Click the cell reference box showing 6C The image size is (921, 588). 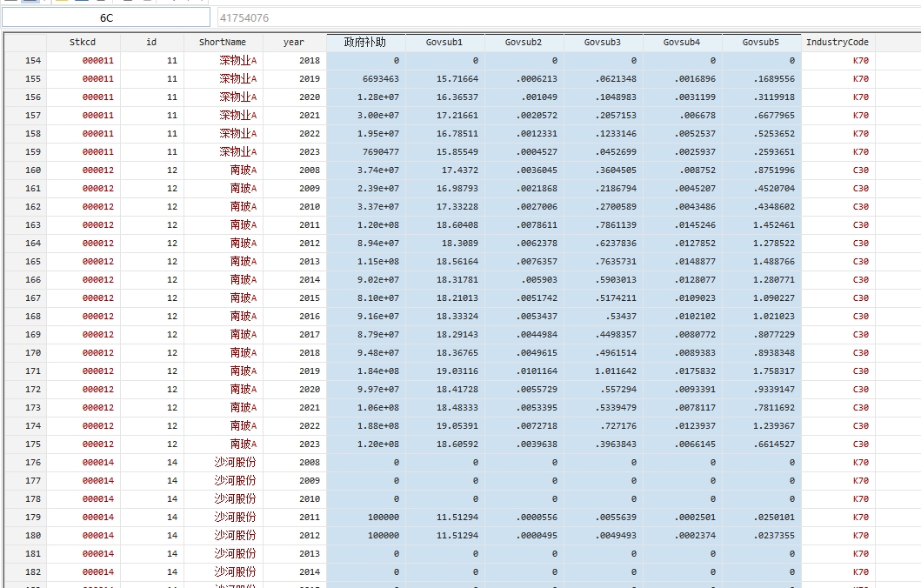[x=105, y=17]
